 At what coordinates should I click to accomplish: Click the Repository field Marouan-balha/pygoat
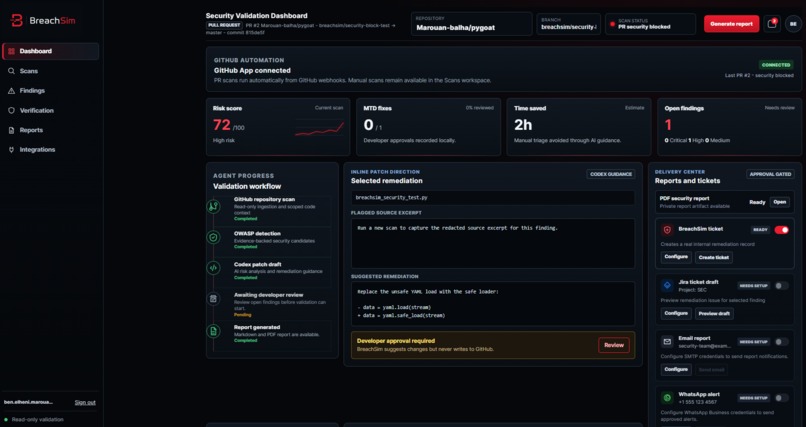click(x=471, y=24)
